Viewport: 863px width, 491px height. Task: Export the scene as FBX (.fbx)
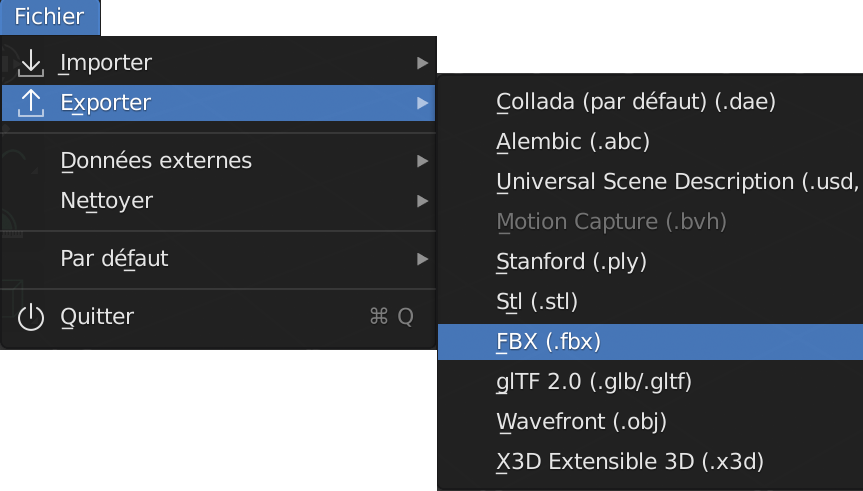coord(548,342)
